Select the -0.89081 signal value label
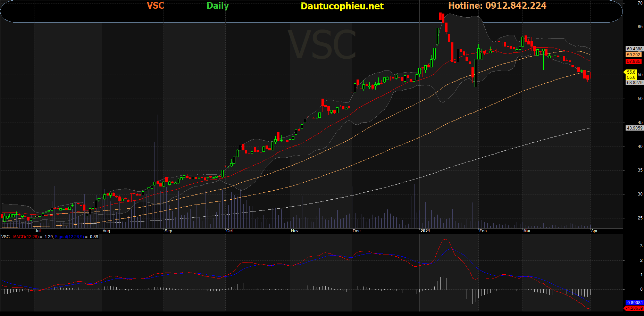The width and height of the screenshot is (644, 316). [x=634, y=303]
